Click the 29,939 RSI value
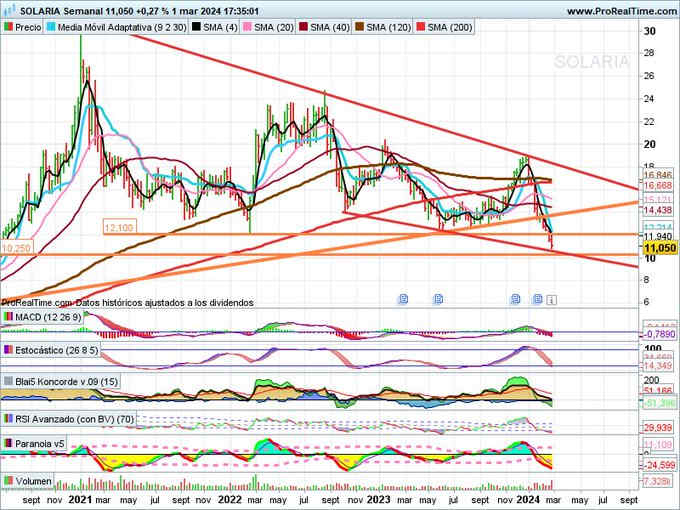 click(657, 428)
